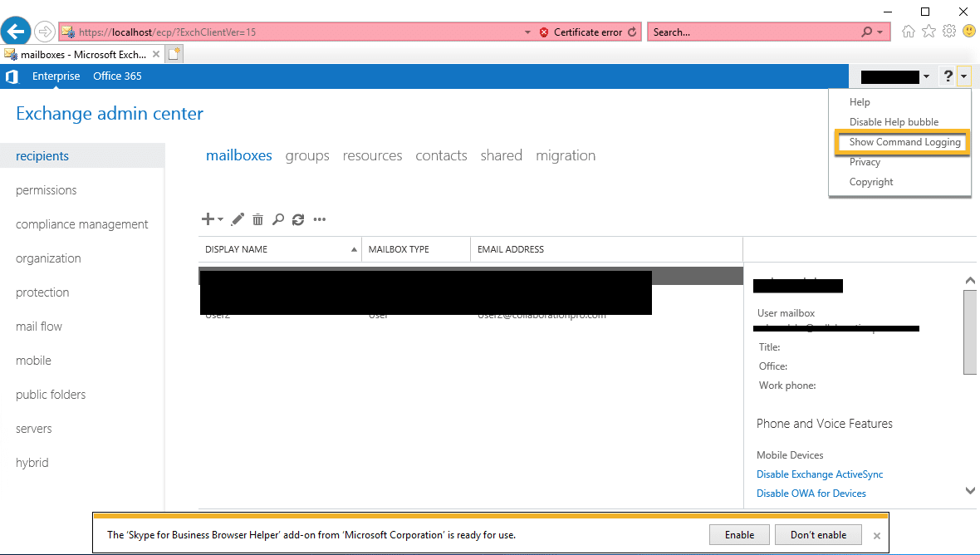Screen dimensions: 980x555
Task: Click the Help question mark icon
Action: (x=948, y=76)
